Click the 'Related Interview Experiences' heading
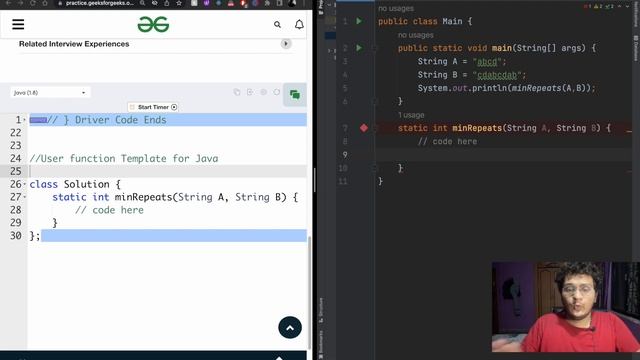 coord(74,44)
